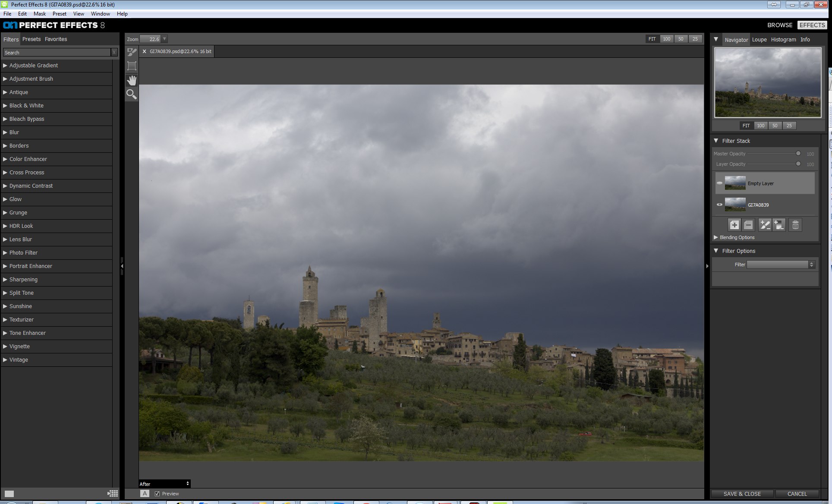Click the add brush mask icon

(x=765, y=225)
